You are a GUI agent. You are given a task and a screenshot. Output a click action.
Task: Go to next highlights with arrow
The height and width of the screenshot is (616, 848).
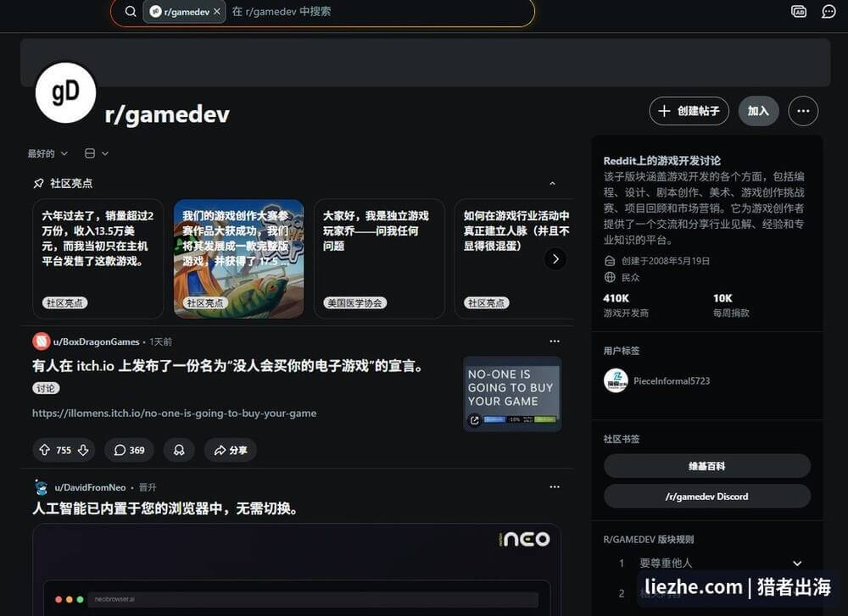tap(555, 258)
